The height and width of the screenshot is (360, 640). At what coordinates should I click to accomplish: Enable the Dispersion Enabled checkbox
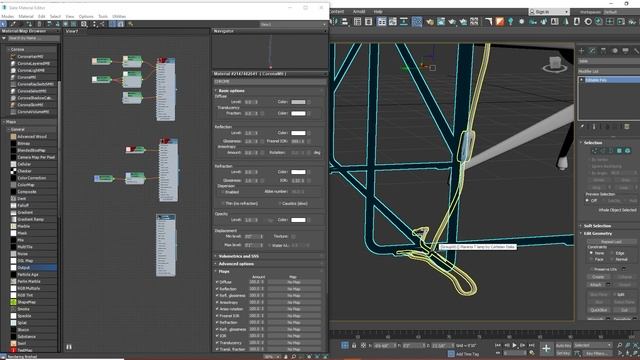(223, 192)
